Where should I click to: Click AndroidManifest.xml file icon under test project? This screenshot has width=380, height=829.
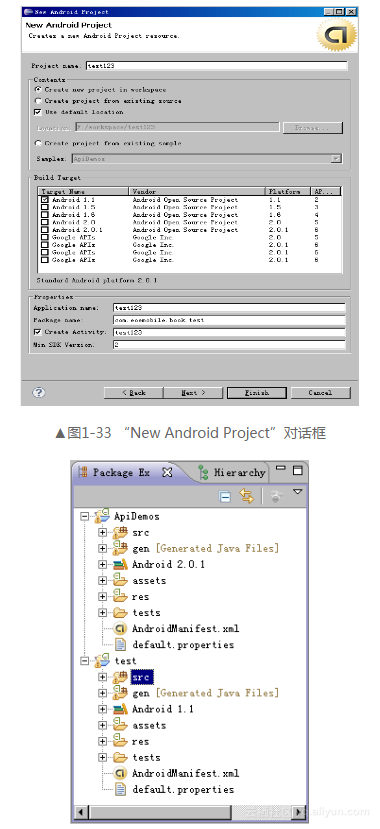click(121, 773)
